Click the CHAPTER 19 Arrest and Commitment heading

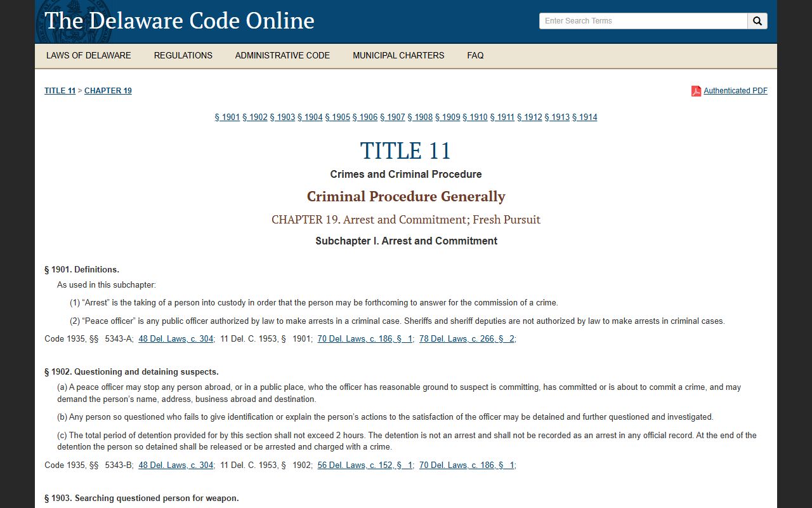406,220
